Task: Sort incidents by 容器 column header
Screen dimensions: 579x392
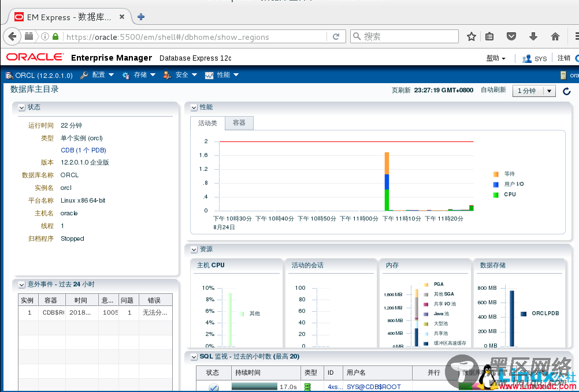Action: (x=51, y=300)
